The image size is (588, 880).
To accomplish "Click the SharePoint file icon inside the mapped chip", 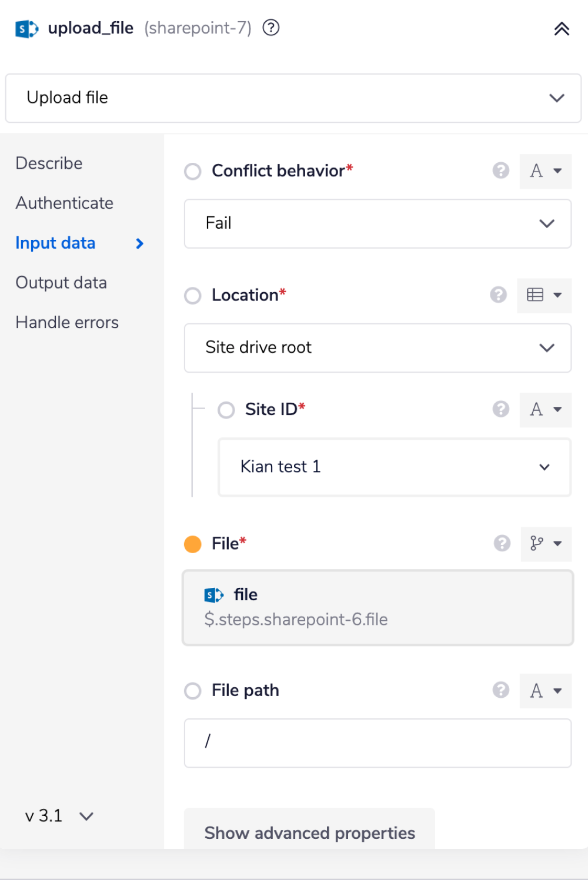I will point(215,595).
